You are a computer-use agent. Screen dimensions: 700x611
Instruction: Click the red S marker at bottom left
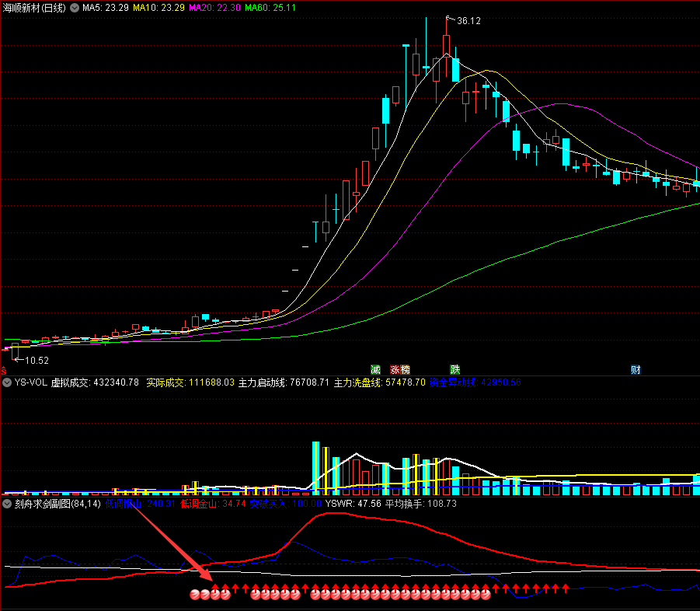click(x=4, y=371)
